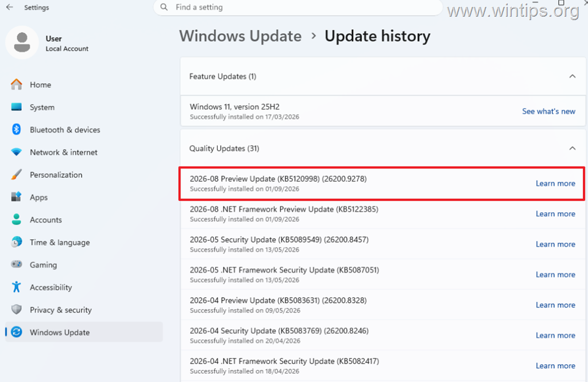The width and height of the screenshot is (588, 382).
Task: Select the Bluetooth & devices icon
Action: pos(16,130)
